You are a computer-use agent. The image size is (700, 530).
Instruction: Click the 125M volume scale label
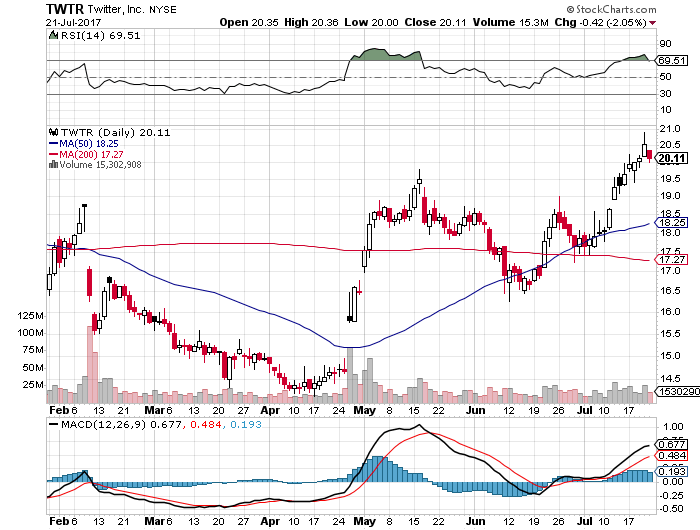click(x=30, y=316)
